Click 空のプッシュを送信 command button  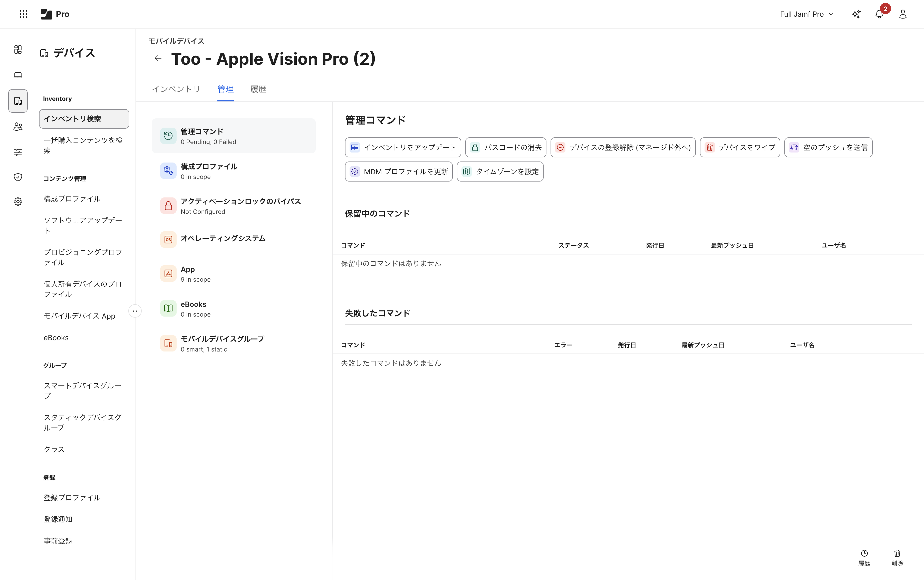point(829,147)
